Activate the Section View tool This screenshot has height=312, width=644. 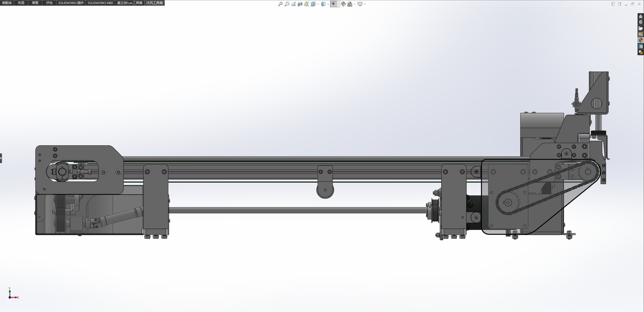pos(300,4)
